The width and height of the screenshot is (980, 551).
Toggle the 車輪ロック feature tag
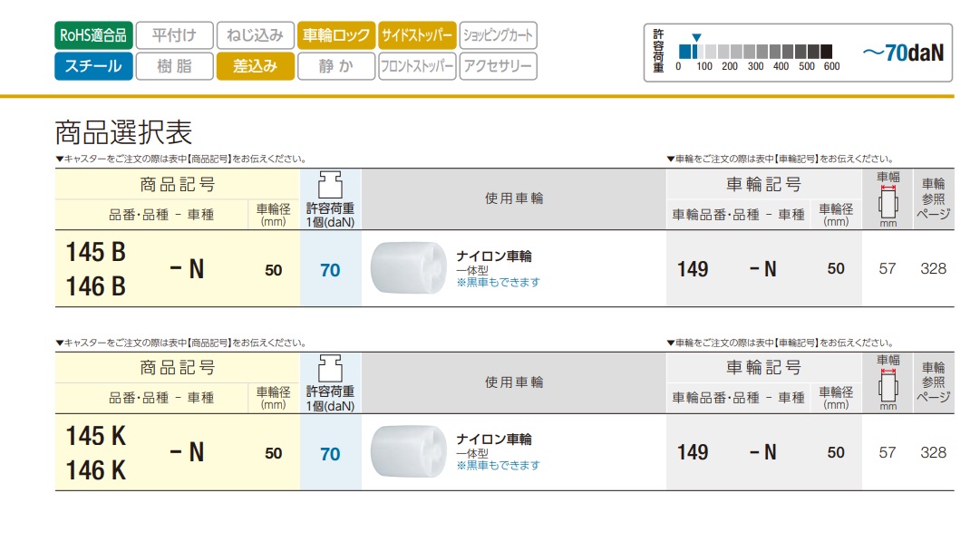[336, 35]
